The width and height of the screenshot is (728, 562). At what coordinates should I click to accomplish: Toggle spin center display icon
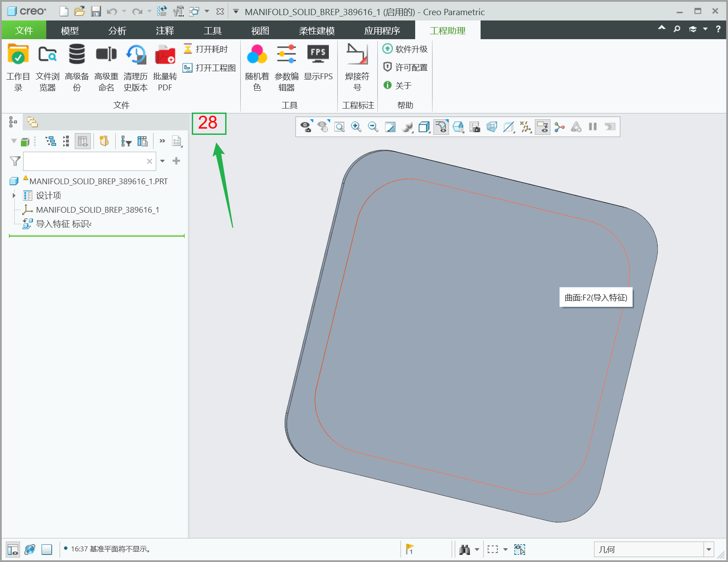tap(559, 127)
